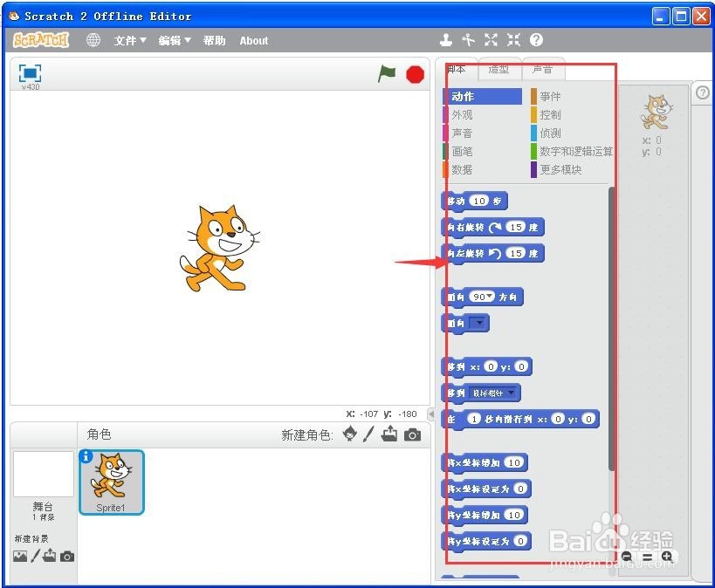Open Sprite1 info button
Image resolution: width=715 pixels, height=588 pixels.
click(86, 456)
